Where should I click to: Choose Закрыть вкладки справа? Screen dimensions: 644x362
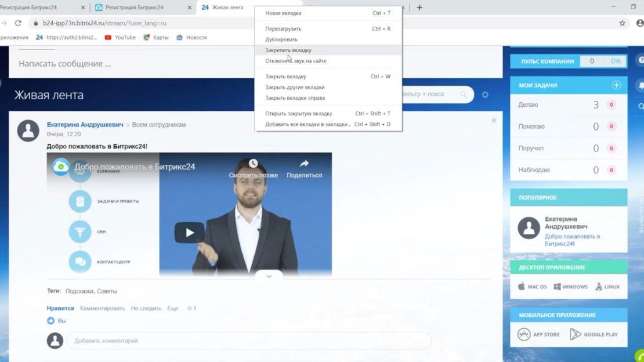328,98
